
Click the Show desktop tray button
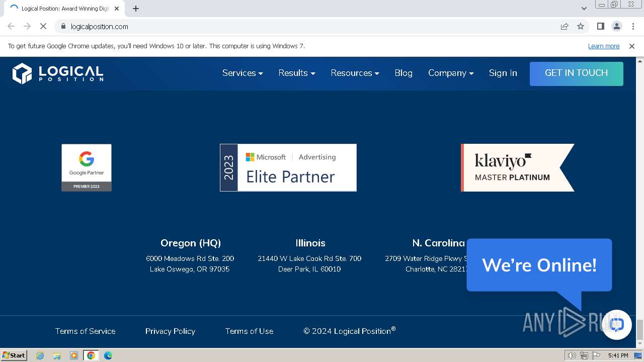(638, 355)
